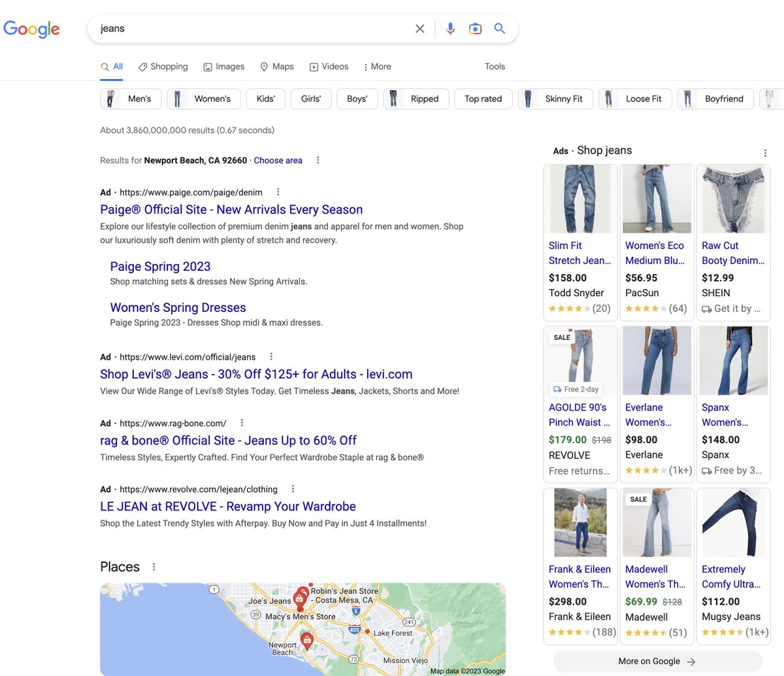Open the Paige Spring 2023 sitelink

[x=160, y=267]
